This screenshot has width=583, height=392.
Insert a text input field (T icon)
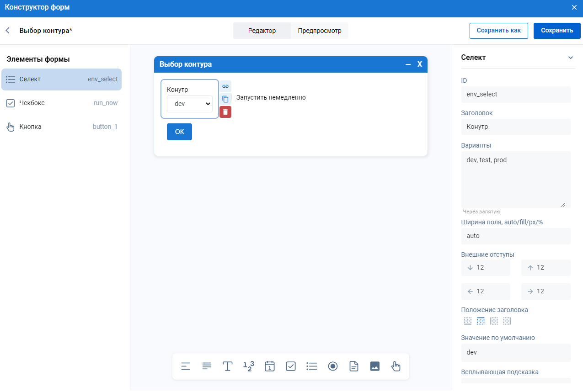point(228,366)
